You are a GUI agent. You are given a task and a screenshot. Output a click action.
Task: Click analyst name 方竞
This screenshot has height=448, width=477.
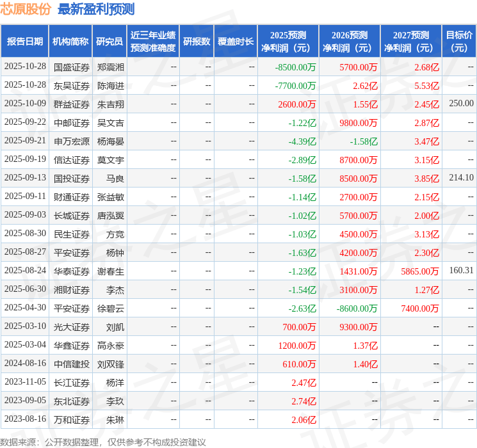[x=115, y=234]
